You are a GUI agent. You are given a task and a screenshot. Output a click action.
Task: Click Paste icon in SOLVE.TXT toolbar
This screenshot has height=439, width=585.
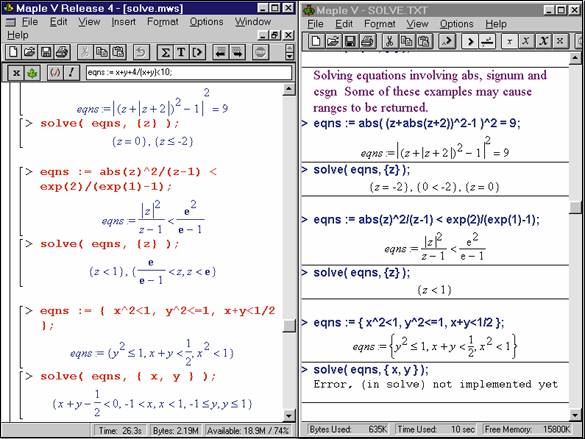[x=424, y=41]
